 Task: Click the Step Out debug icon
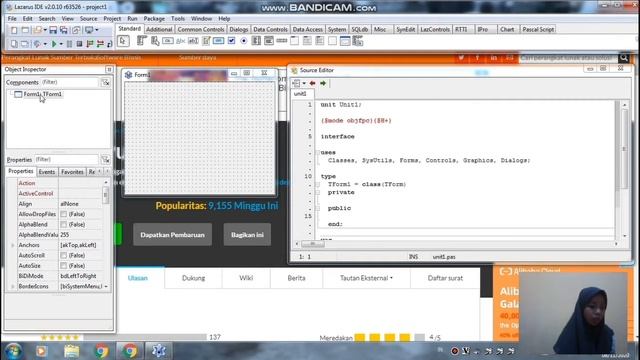109,44
